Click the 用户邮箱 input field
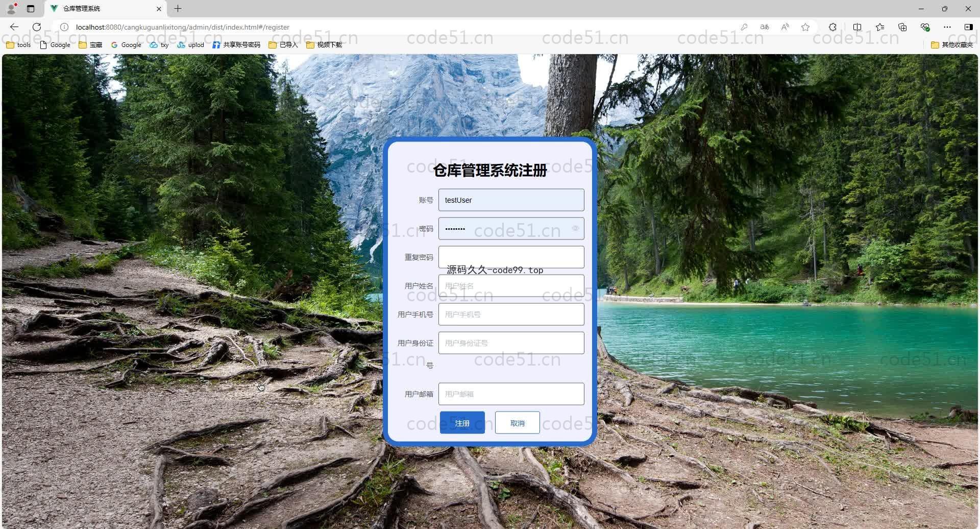980x529 pixels. point(511,394)
